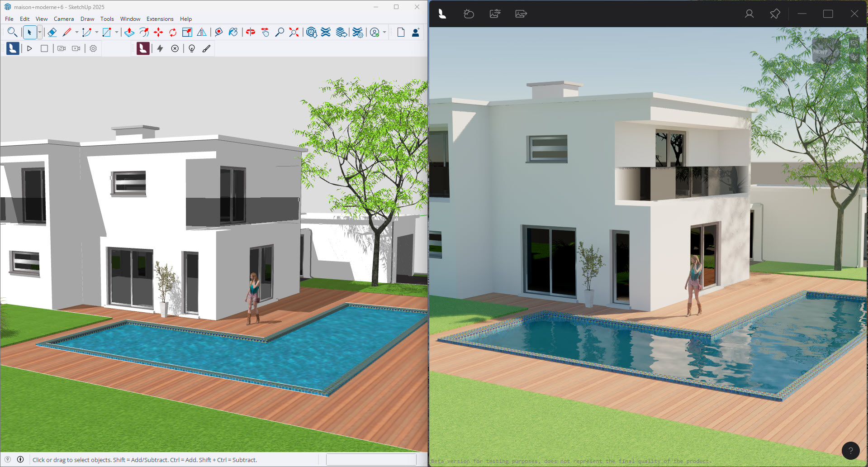The width and height of the screenshot is (868, 467).
Task: Toggle the light bulb icon
Action: tap(192, 48)
